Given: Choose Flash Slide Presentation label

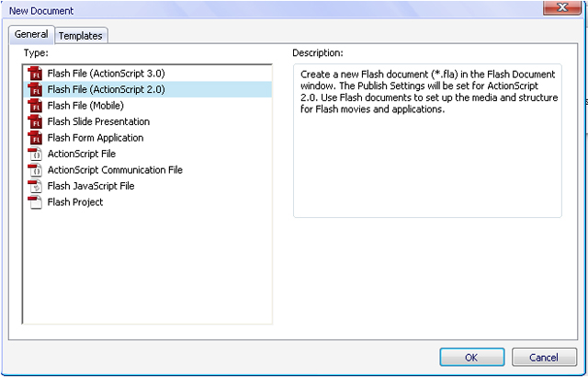Looking at the screenshot, I should pyautogui.click(x=98, y=121).
